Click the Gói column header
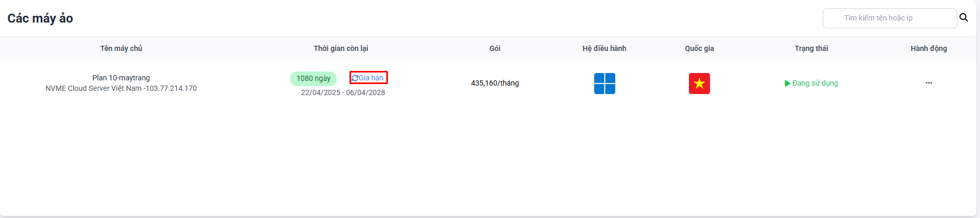 tap(495, 48)
